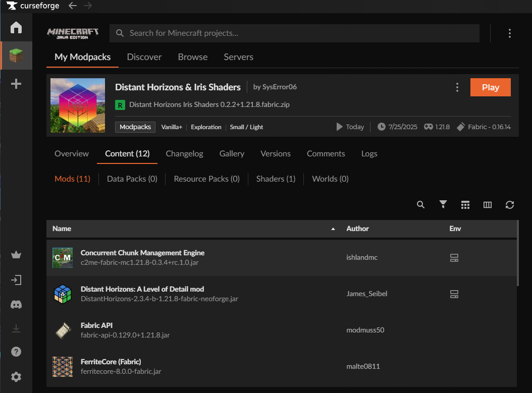
Task: Click the Small / Light tag
Action: tap(246, 127)
